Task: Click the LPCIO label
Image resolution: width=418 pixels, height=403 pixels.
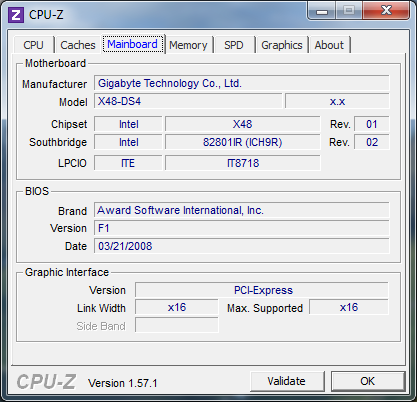Action: click(72, 163)
